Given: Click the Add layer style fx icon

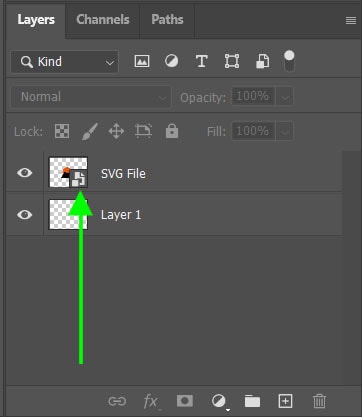Looking at the screenshot, I should (151, 401).
